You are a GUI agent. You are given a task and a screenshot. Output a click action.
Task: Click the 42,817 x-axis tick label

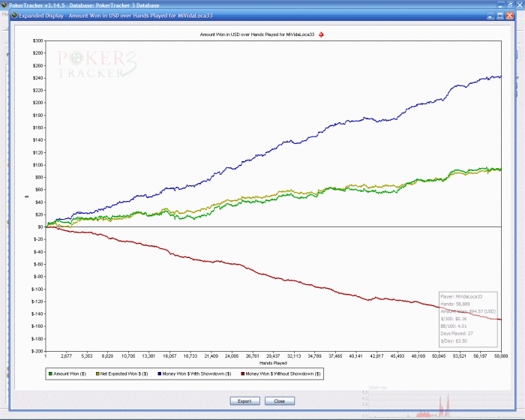[376, 356]
